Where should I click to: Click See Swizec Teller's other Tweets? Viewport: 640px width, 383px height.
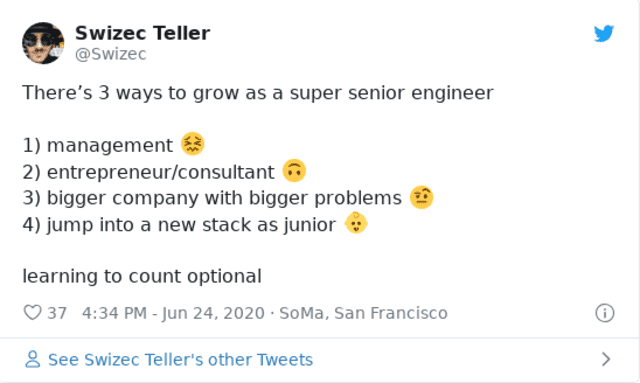180,360
